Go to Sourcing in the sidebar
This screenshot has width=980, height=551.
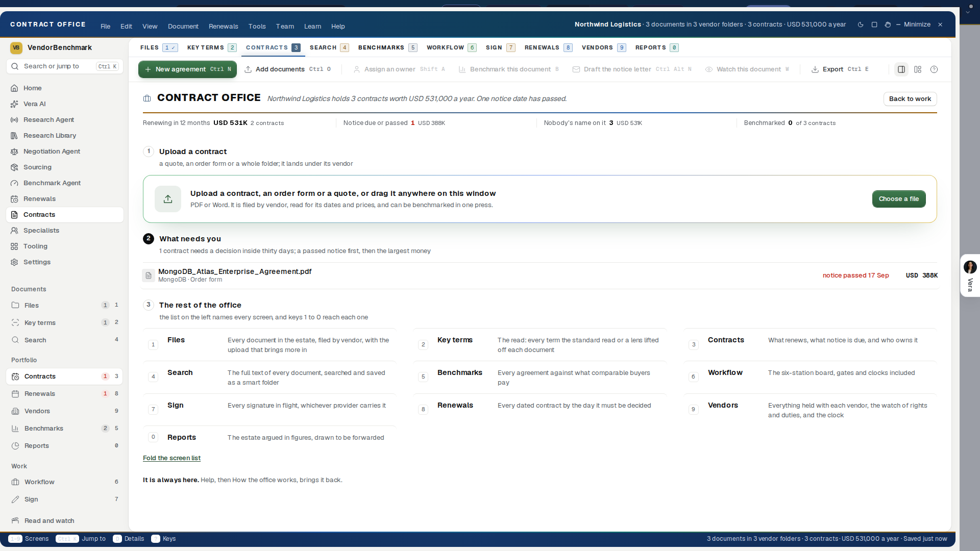(64, 167)
